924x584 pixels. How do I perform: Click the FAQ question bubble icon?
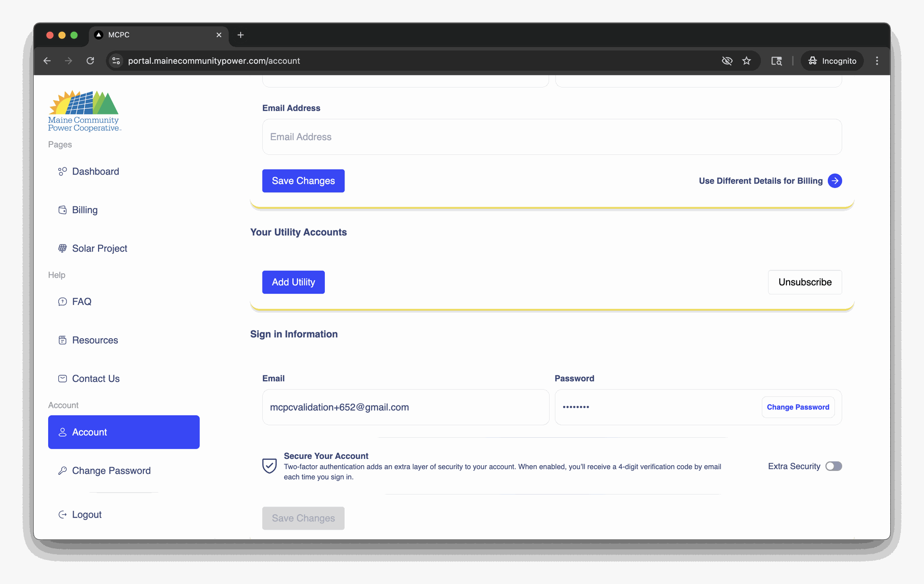(x=63, y=302)
